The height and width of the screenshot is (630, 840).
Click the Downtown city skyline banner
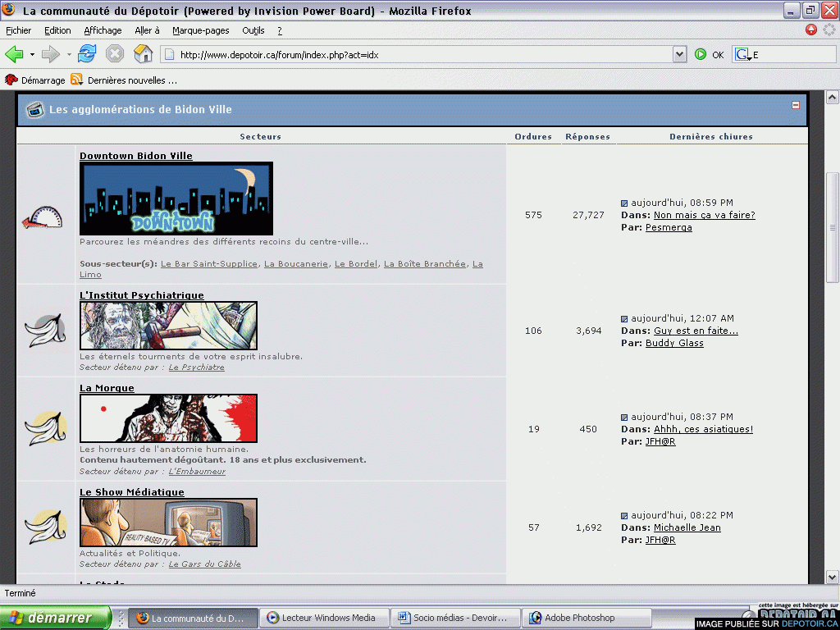click(176, 199)
